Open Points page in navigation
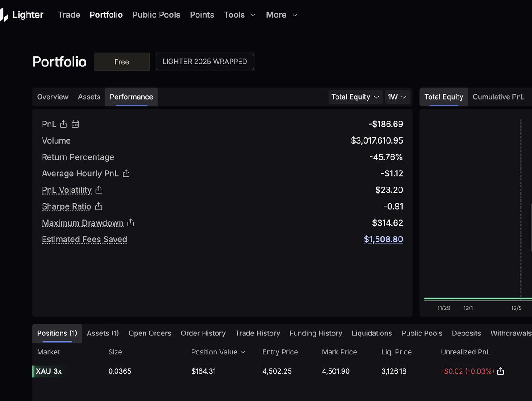The image size is (532, 401). coord(202,15)
